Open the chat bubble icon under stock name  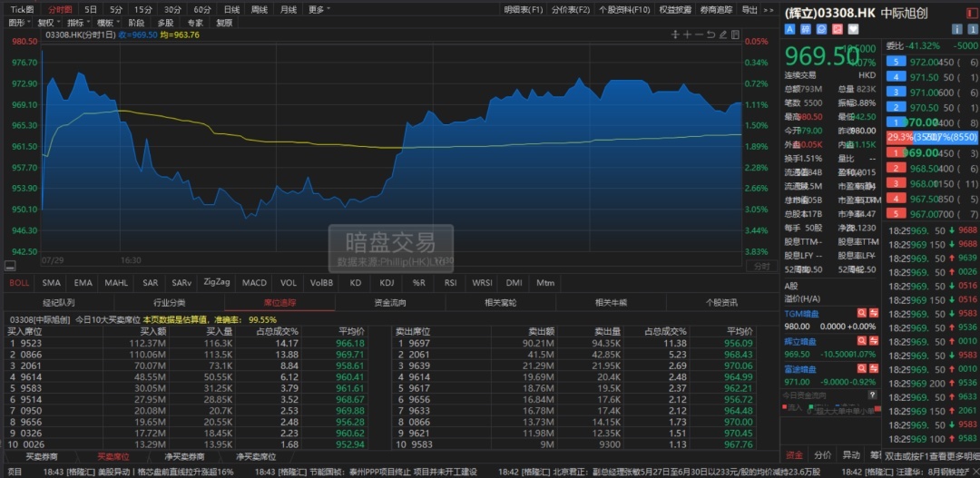tap(821, 29)
